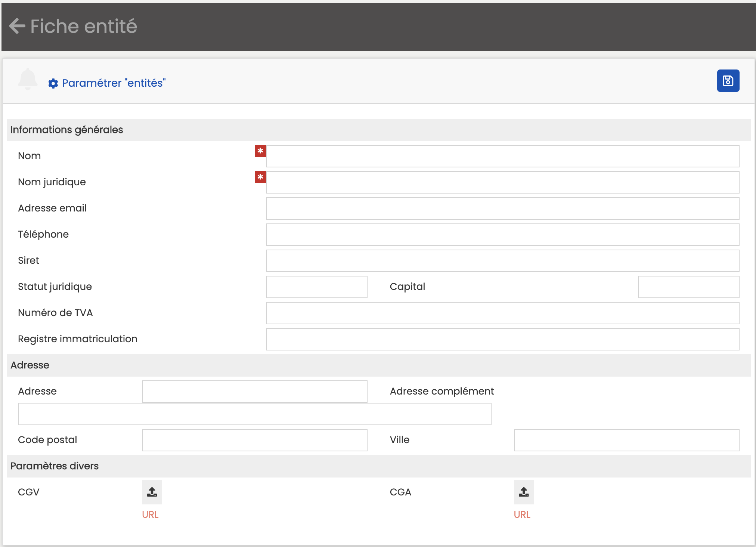756x547 pixels.
Task: Select the Siret input field
Action: coord(502,261)
